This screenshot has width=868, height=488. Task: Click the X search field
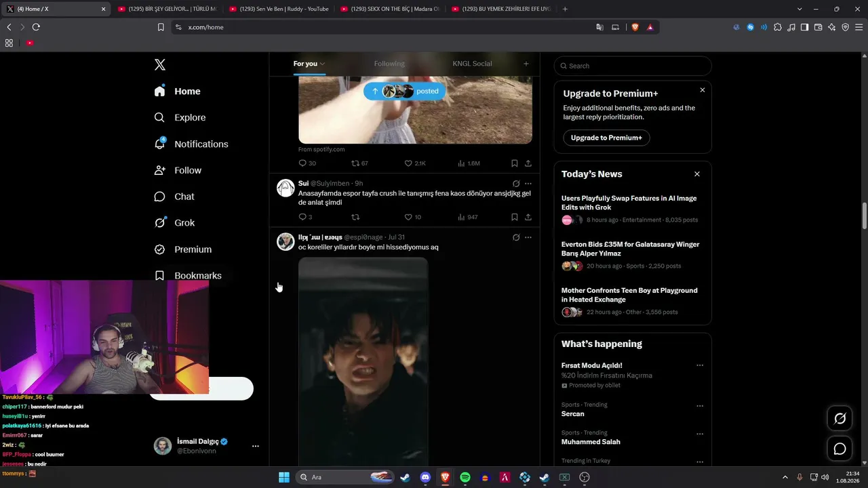coord(633,66)
